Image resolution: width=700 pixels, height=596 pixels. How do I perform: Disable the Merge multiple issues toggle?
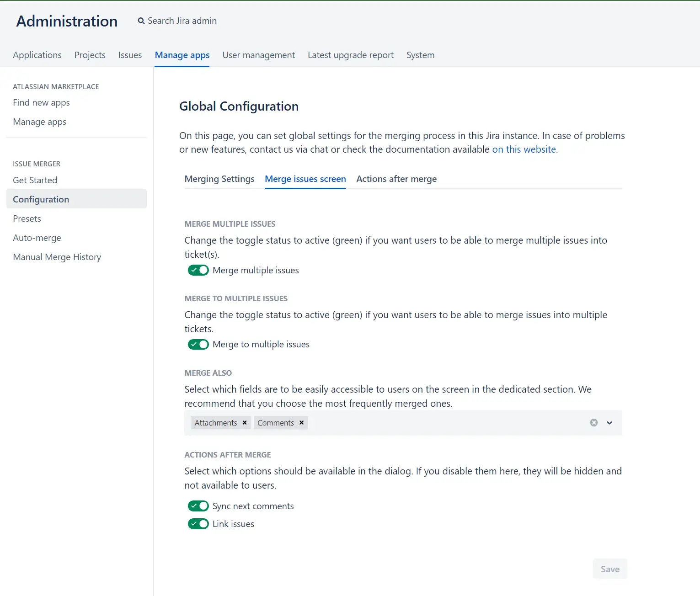point(198,270)
